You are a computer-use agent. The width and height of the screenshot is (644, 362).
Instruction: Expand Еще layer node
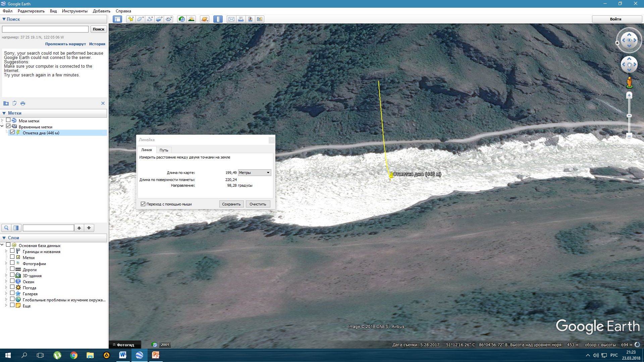(6, 305)
